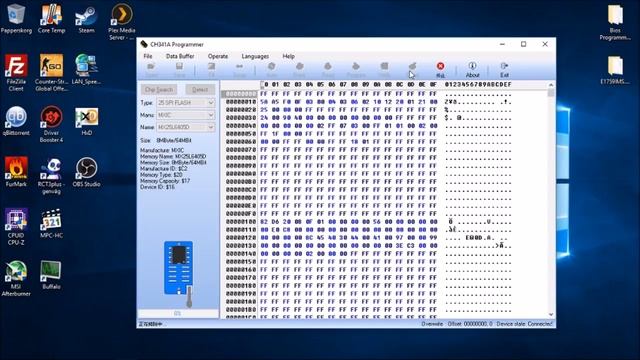Open the File menu
The width and height of the screenshot is (640, 360).
point(148,56)
